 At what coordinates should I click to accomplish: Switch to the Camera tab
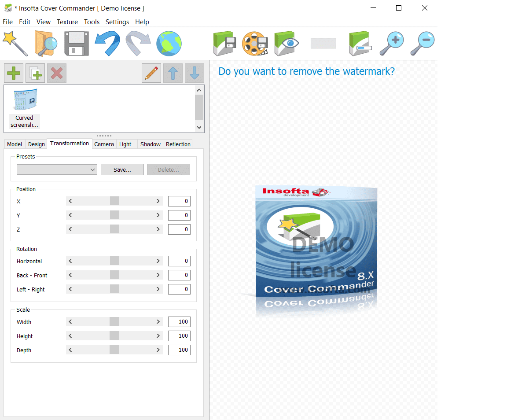point(104,144)
